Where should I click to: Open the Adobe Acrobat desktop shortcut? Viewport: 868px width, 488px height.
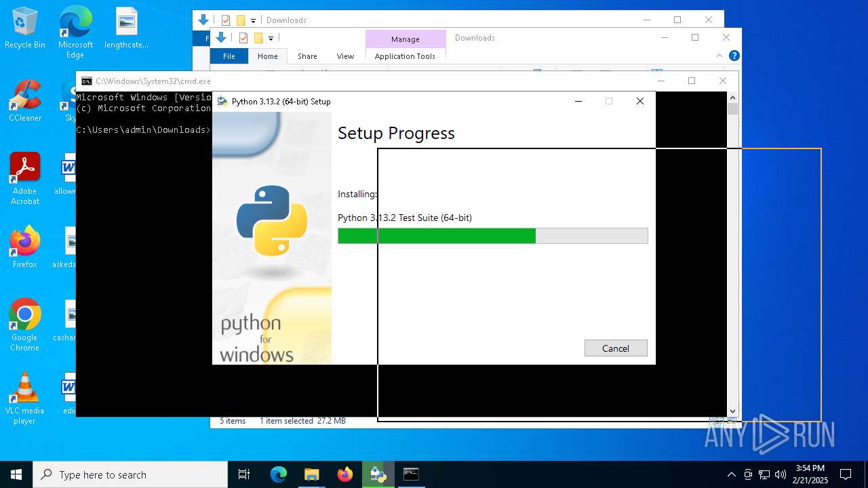(25, 178)
